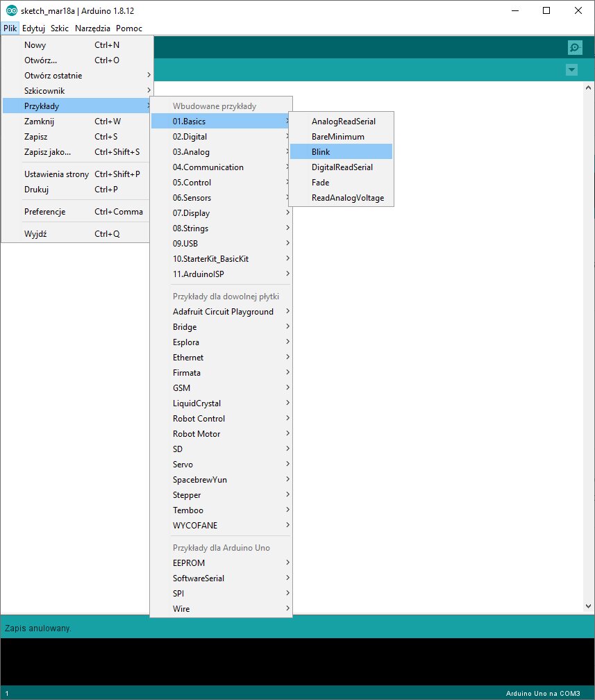Open LiquidCrystal library examples
This screenshot has width=595, height=700.
point(221,403)
